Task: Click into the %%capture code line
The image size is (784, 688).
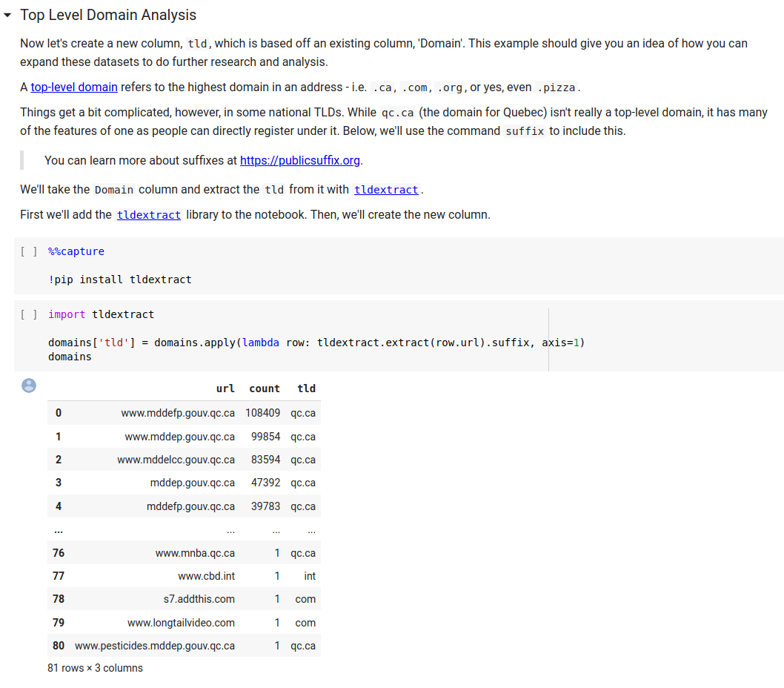Action: click(76, 251)
